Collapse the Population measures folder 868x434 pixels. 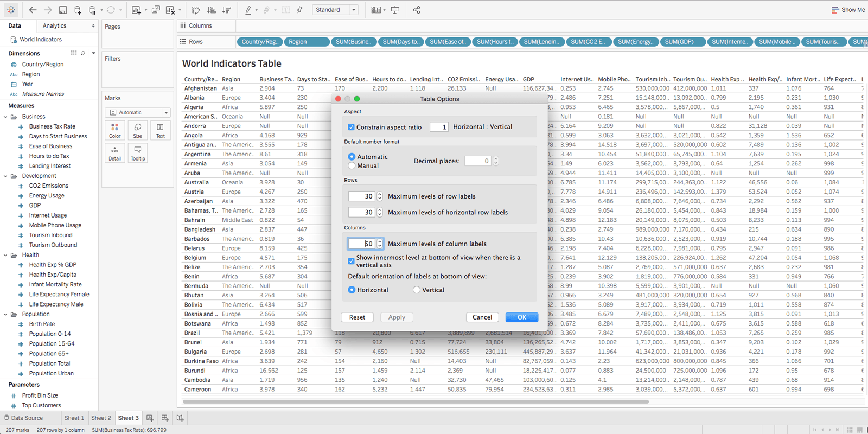[5, 314]
